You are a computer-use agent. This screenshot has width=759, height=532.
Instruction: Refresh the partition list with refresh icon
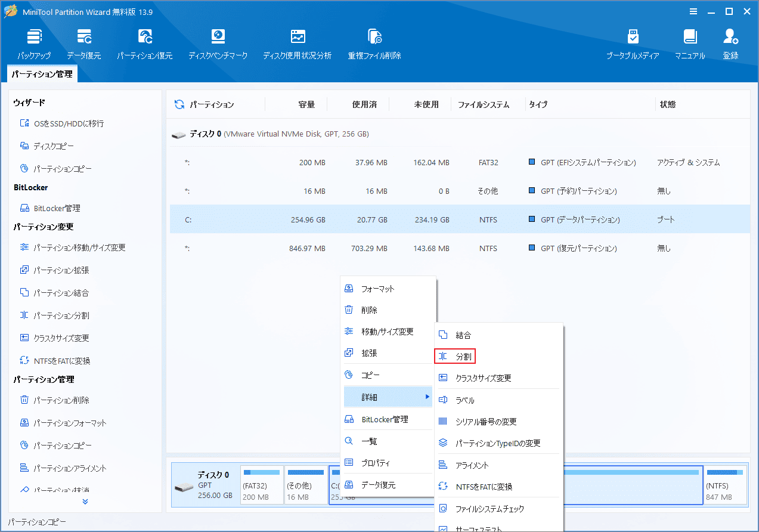179,104
